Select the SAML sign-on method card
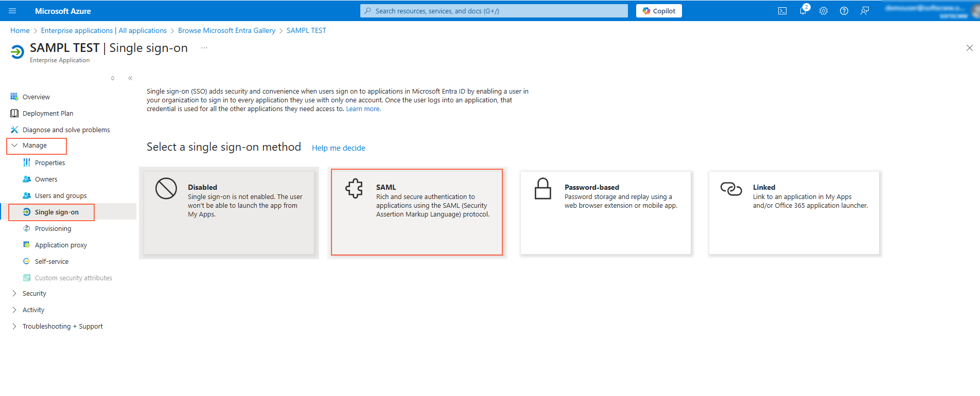Viewport: 980px width, 396px height. pyautogui.click(x=417, y=212)
